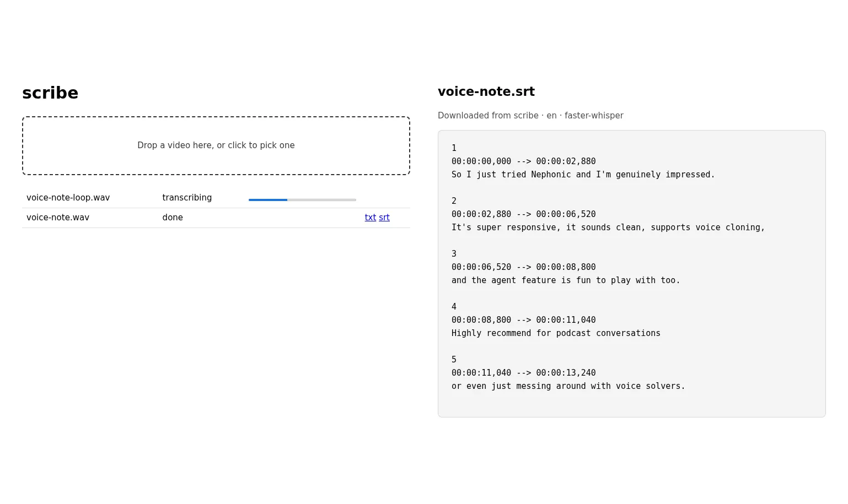This screenshot has height=504, width=848.
Task: Click the voice-note.srt title
Action: [486, 91]
